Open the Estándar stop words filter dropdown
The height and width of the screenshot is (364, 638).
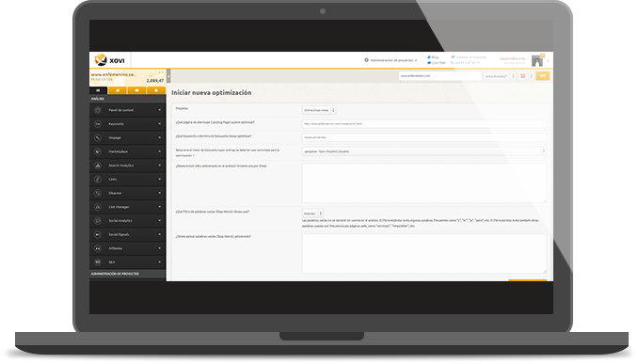[x=312, y=214]
